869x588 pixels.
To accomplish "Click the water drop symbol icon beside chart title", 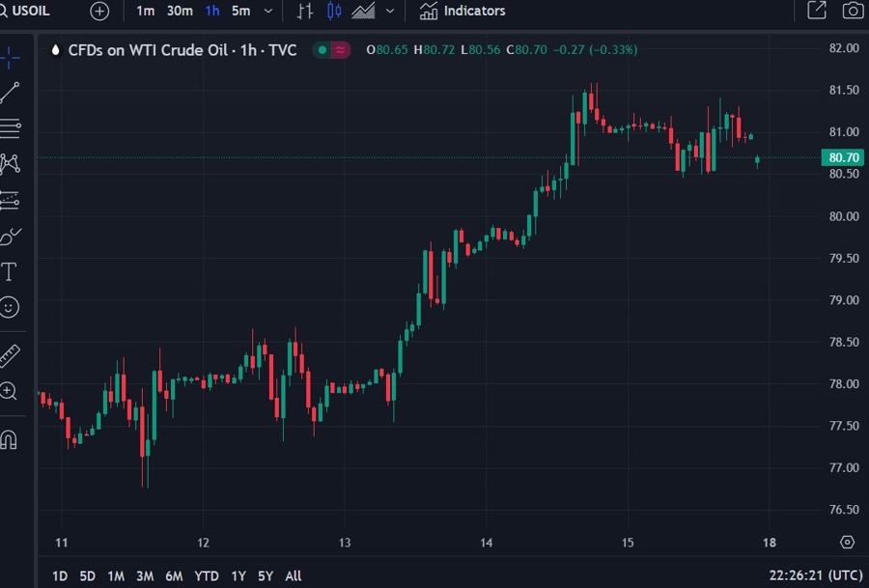I will [55, 50].
